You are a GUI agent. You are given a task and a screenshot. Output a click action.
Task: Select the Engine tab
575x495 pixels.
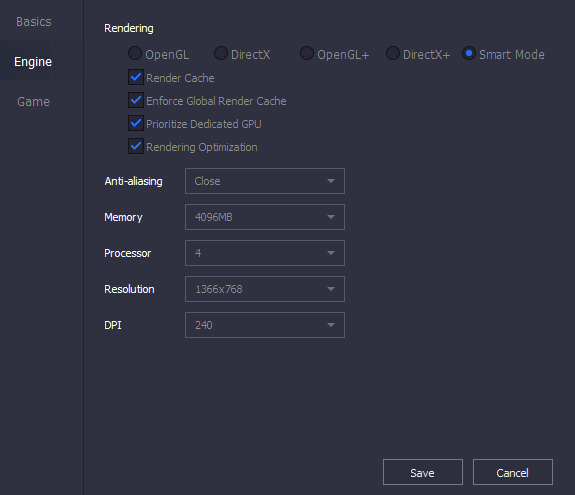tap(33, 62)
